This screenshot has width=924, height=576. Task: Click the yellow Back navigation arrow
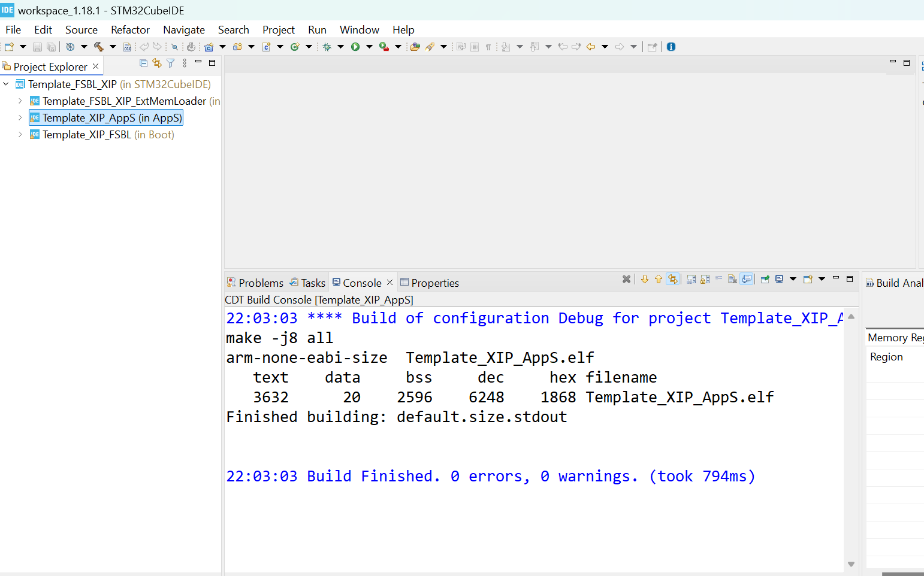[591, 47]
